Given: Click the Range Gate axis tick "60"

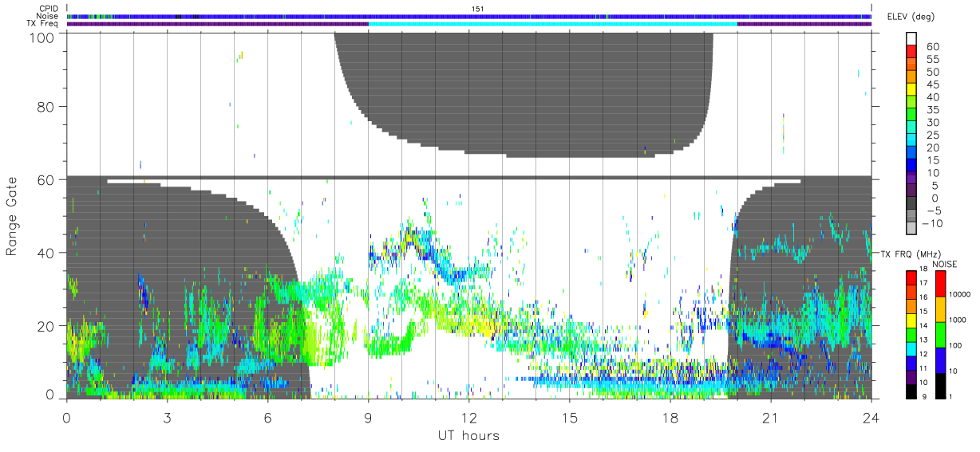Looking at the screenshot, I should (45, 180).
